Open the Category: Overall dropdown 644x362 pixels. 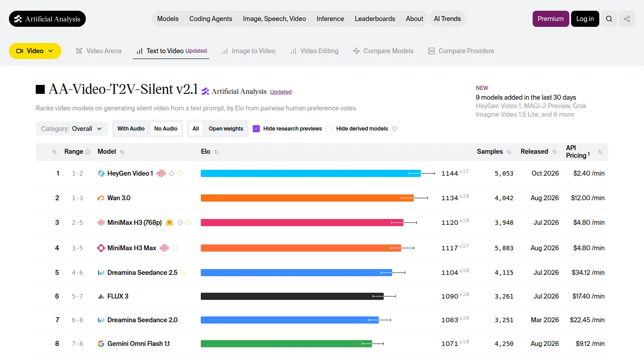pos(72,129)
